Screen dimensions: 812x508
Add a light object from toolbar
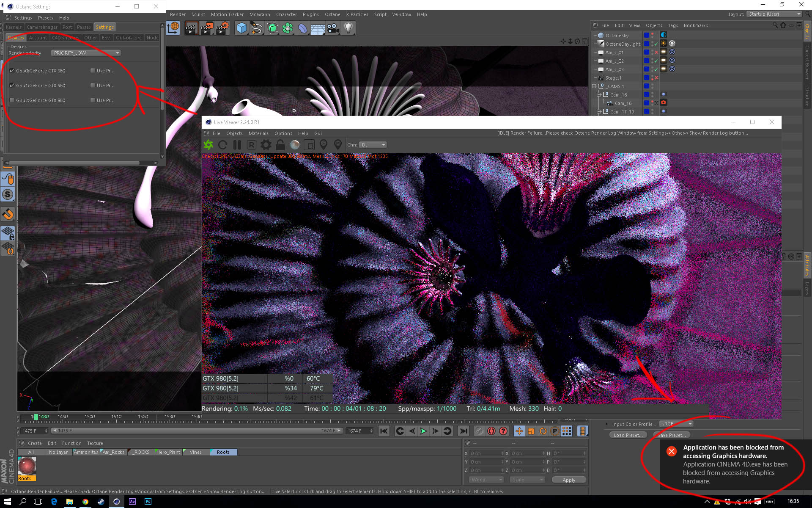[x=348, y=28]
